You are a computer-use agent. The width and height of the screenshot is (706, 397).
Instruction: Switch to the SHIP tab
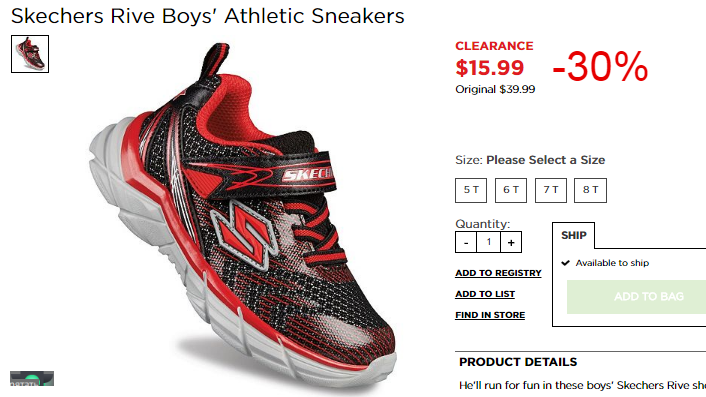[x=574, y=235]
